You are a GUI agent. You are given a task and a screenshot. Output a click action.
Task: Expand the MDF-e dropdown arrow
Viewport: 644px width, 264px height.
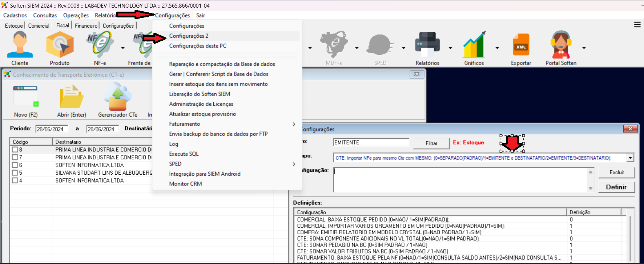(357, 48)
